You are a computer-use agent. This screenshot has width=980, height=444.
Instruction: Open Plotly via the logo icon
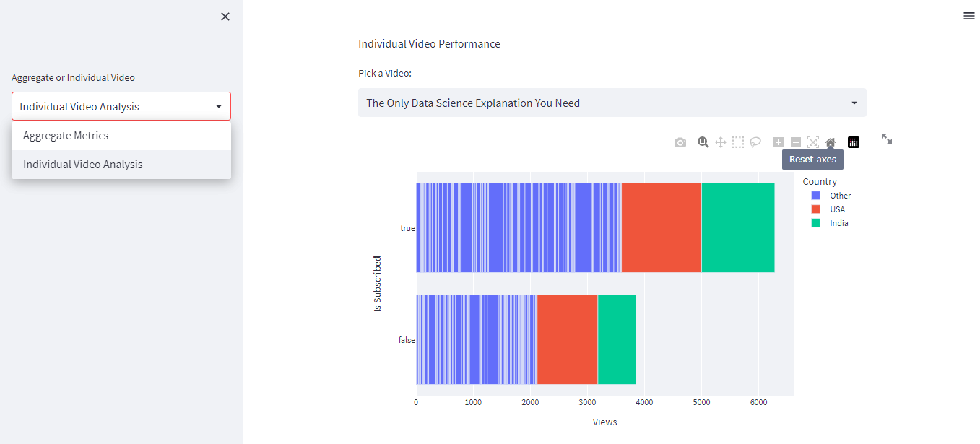[x=853, y=142]
